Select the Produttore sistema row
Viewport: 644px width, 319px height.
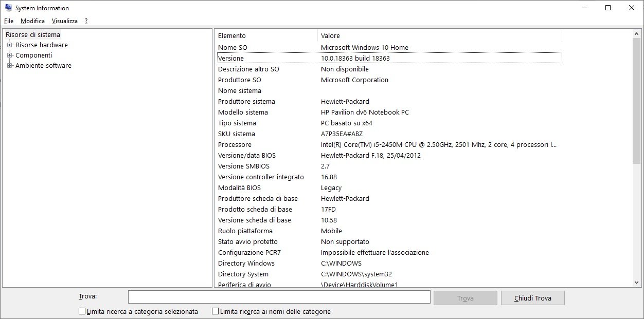pyautogui.click(x=389, y=102)
